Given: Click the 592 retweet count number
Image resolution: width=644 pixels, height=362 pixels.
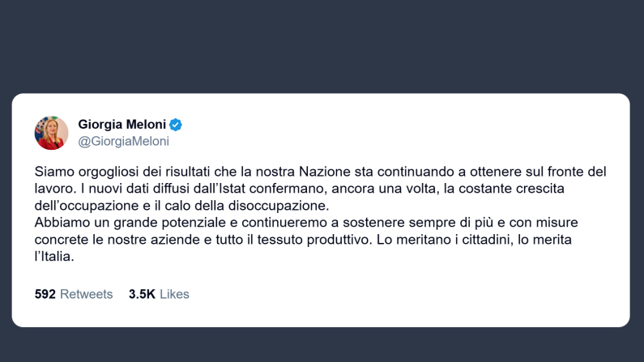Looking at the screenshot, I should 45,294.
